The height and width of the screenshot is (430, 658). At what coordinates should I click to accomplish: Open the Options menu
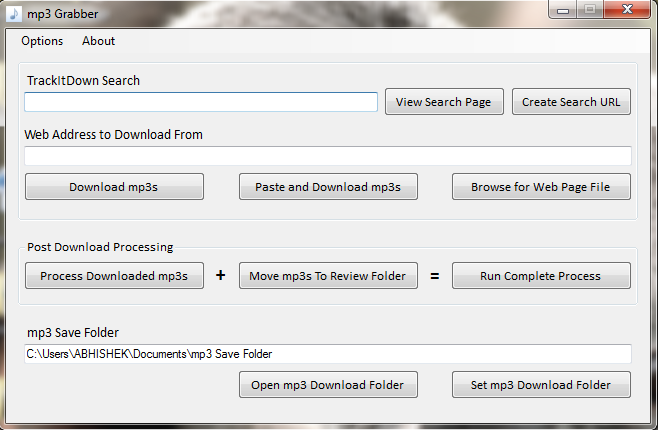[42, 41]
